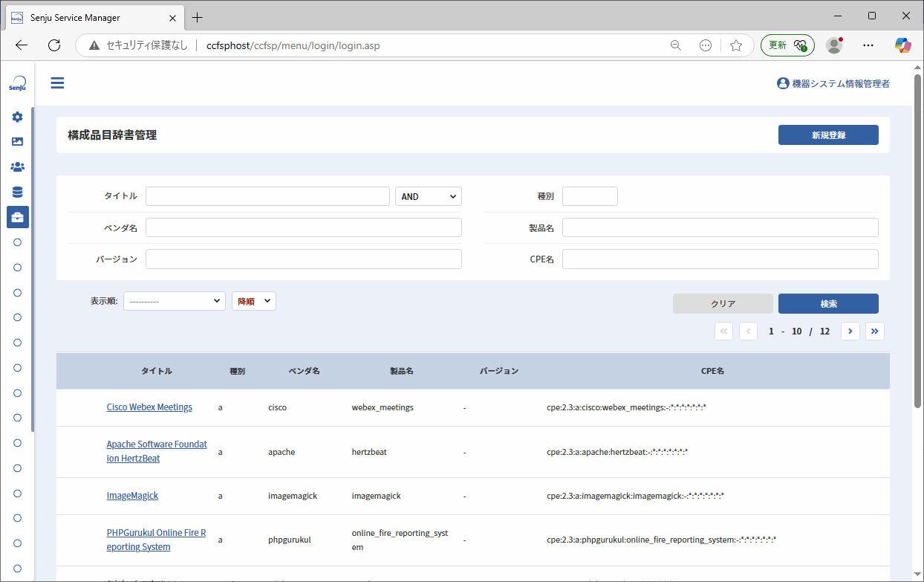The image size is (924, 582).
Task: Open the Cisco Webex Meetings link
Action: 149,407
